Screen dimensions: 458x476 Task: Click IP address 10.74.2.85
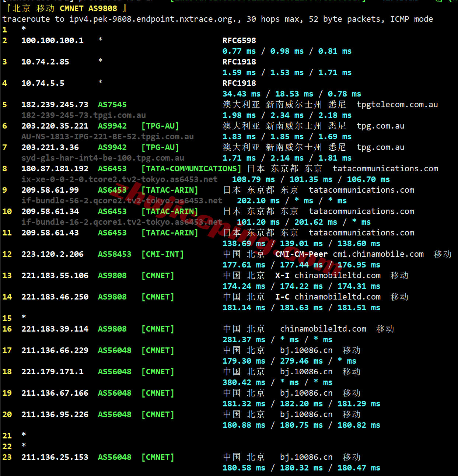[x=45, y=62]
